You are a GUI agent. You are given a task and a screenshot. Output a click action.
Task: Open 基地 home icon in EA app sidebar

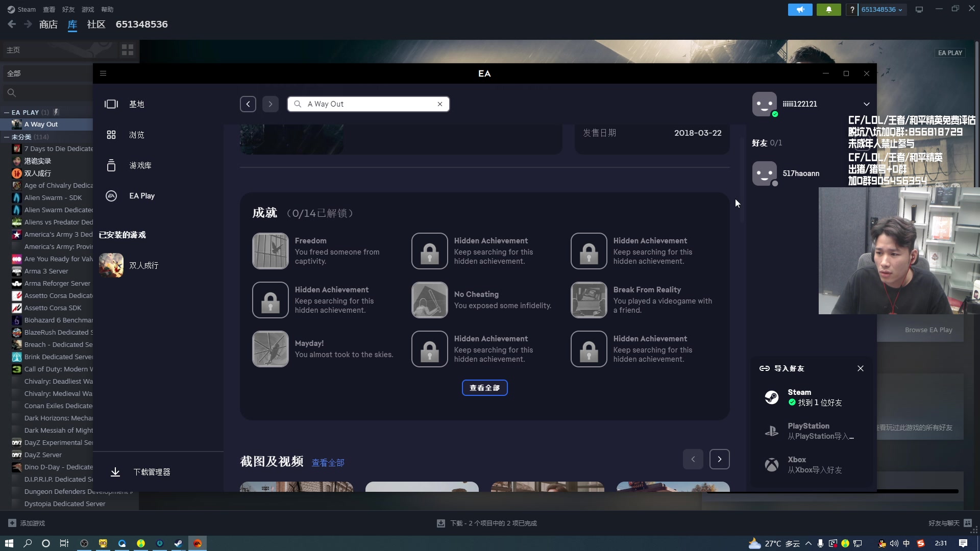(x=111, y=104)
